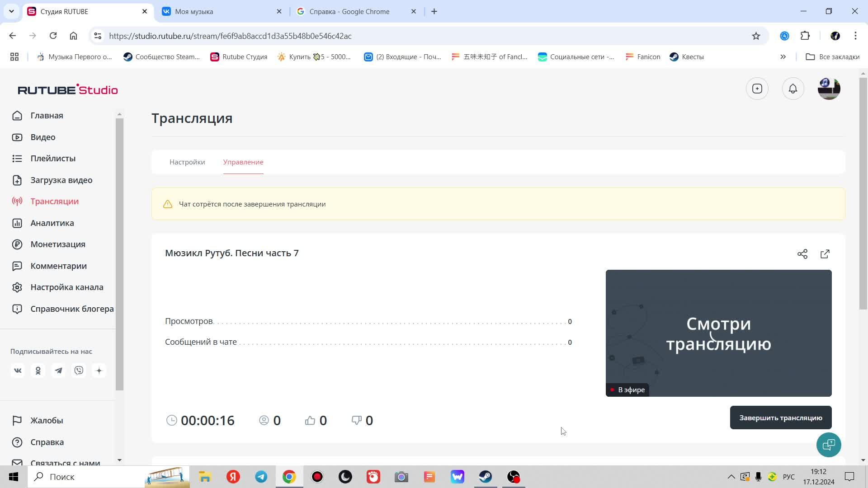Open Chrome tab search dropdown

[11, 11]
